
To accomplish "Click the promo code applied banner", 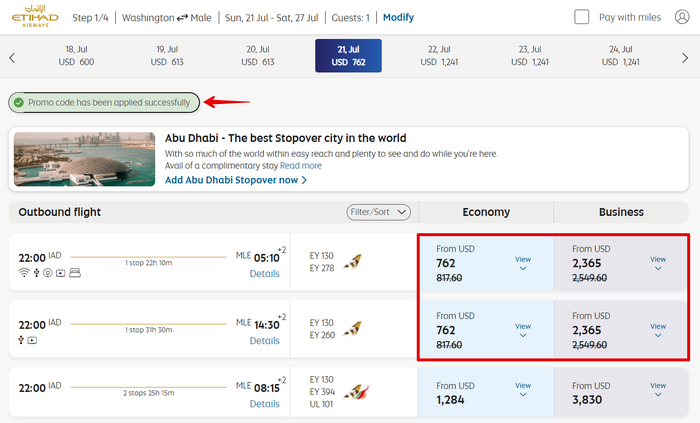I will pos(104,103).
